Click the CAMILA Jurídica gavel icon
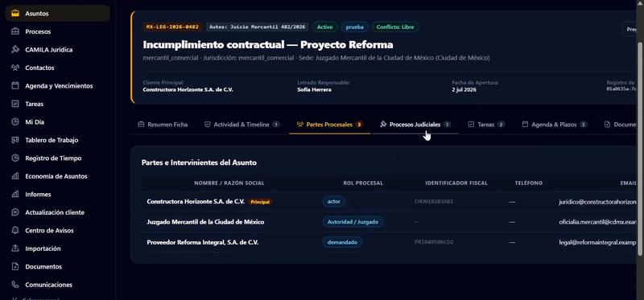 pos(15,49)
